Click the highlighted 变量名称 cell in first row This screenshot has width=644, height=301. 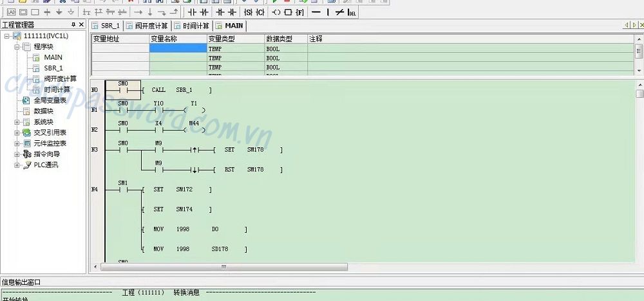[178, 48]
